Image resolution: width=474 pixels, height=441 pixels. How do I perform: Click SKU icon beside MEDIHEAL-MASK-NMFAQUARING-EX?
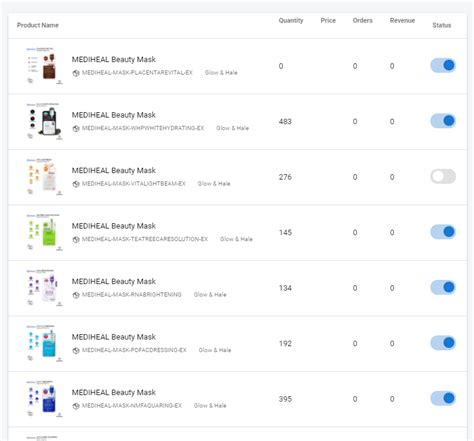tap(76, 406)
